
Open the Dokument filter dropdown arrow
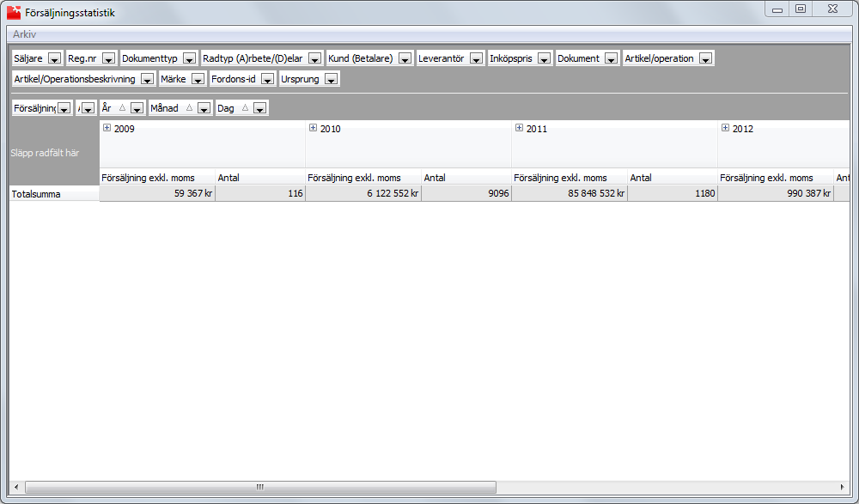612,58
